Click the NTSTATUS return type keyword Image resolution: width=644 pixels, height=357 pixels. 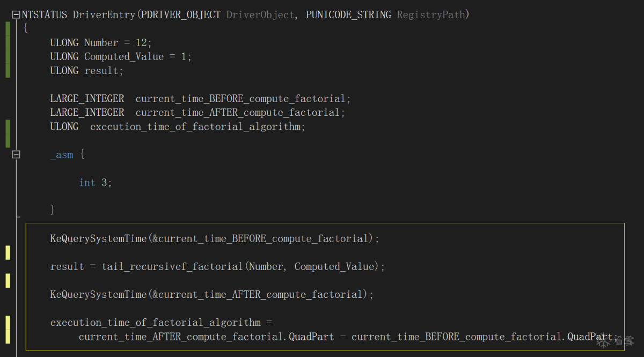click(x=45, y=15)
